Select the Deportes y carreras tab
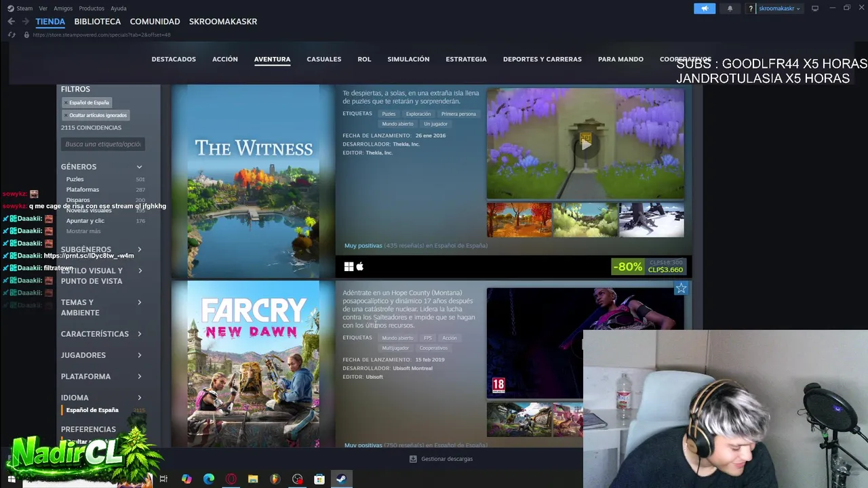This screenshot has height=488, width=868. click(x=542, y=59)
